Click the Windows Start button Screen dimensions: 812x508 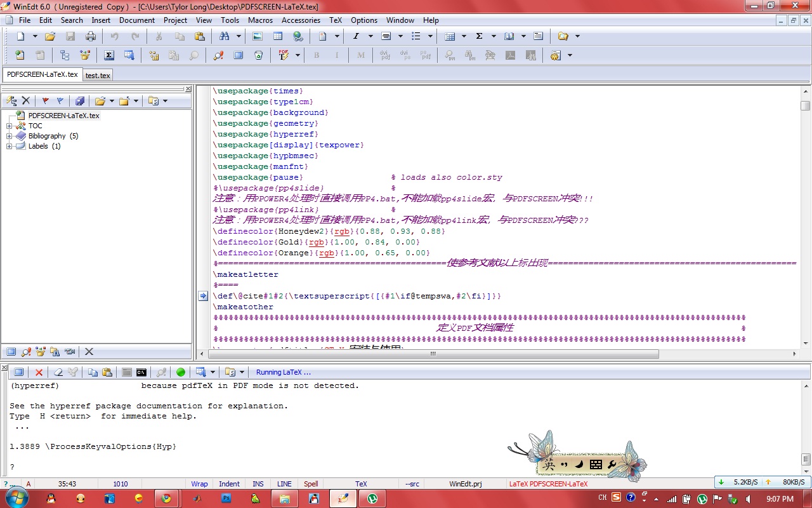coord(16,498)
